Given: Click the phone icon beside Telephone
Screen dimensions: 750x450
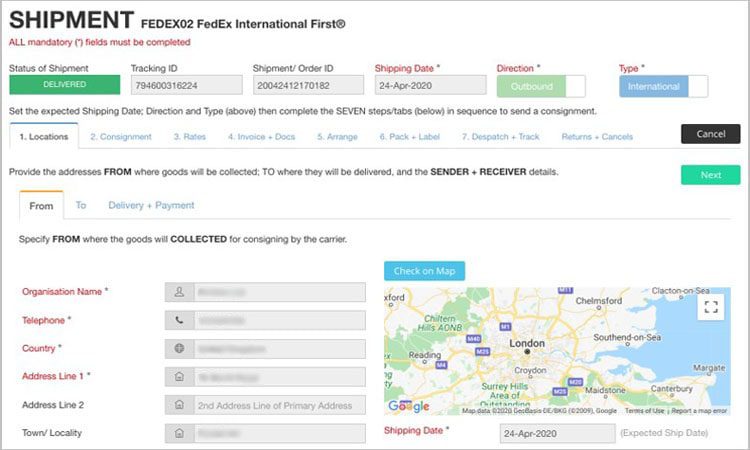Looking at the screenshot, I should (x=179, y=320).
